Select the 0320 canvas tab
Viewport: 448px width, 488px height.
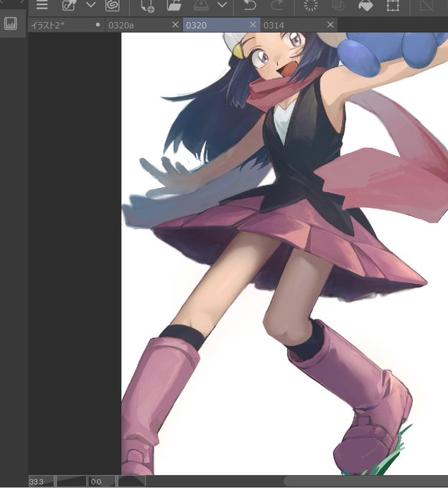[x=221, y=25]
